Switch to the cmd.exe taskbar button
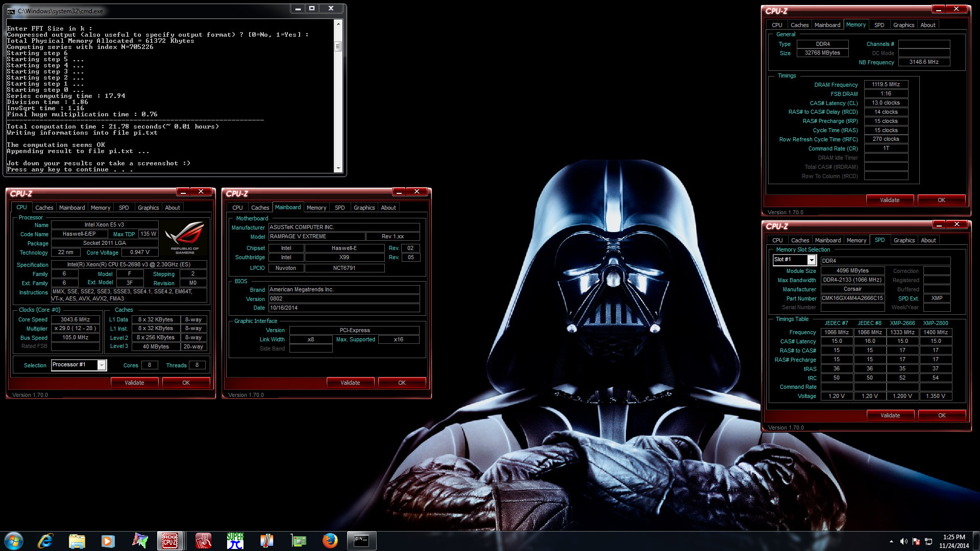 pos(361,541)
